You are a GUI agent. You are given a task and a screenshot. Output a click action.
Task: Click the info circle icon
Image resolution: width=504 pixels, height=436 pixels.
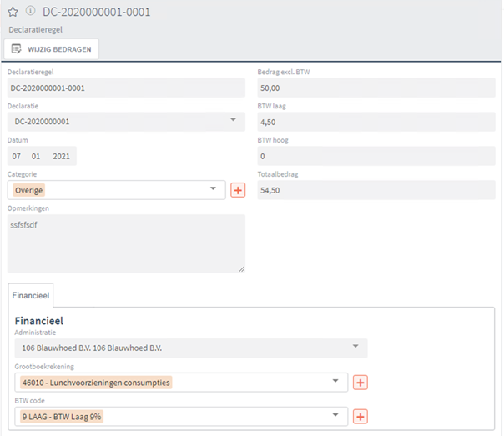tap(31, 12)
